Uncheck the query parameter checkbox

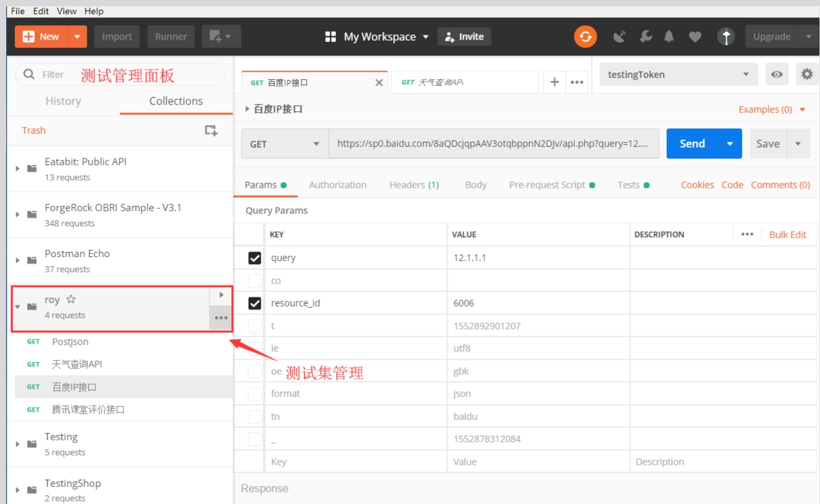click(254, 258)
